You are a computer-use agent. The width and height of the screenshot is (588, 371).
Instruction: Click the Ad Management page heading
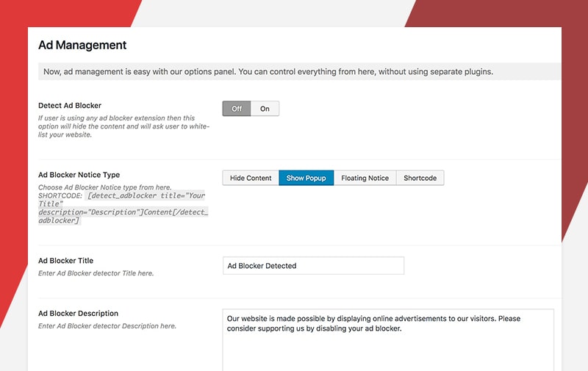(82, 45)
